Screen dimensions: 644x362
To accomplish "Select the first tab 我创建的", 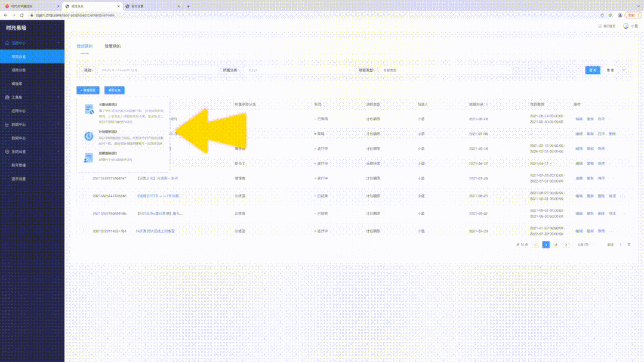I will (x=85, y=46).
